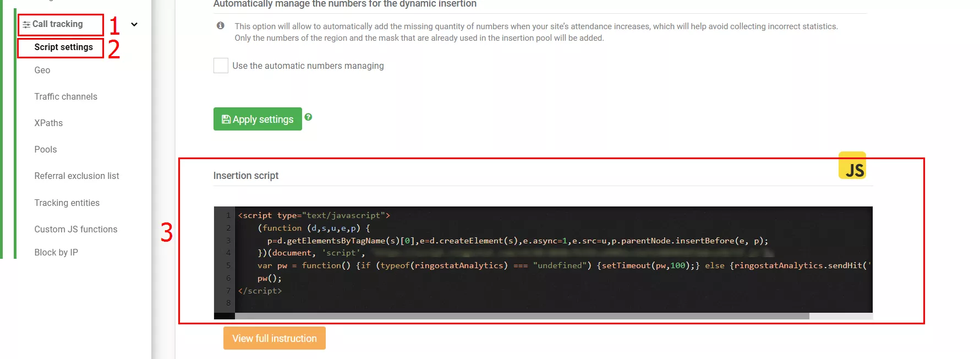Open Traffic channels section
Screen dimensions: 980x359
(x=65, y=97)
